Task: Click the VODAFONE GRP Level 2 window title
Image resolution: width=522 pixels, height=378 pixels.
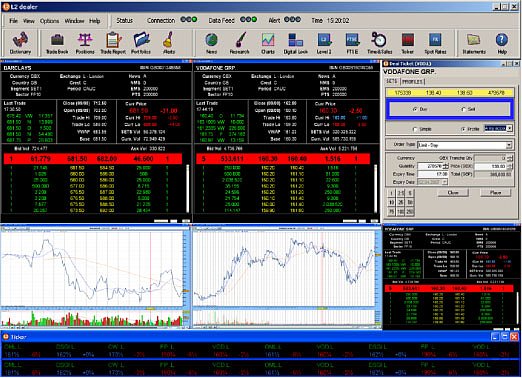Action: 215,68
